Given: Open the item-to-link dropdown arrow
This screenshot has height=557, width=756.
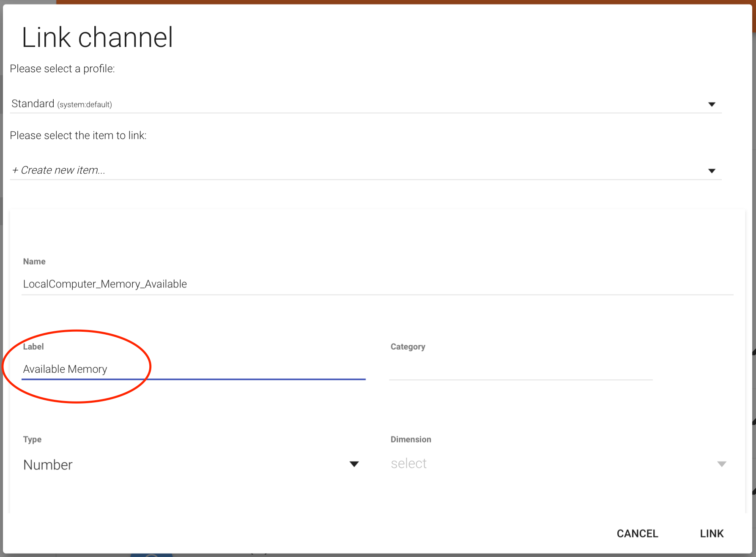Looking at the screenshot, I should (x=712, y=171).
